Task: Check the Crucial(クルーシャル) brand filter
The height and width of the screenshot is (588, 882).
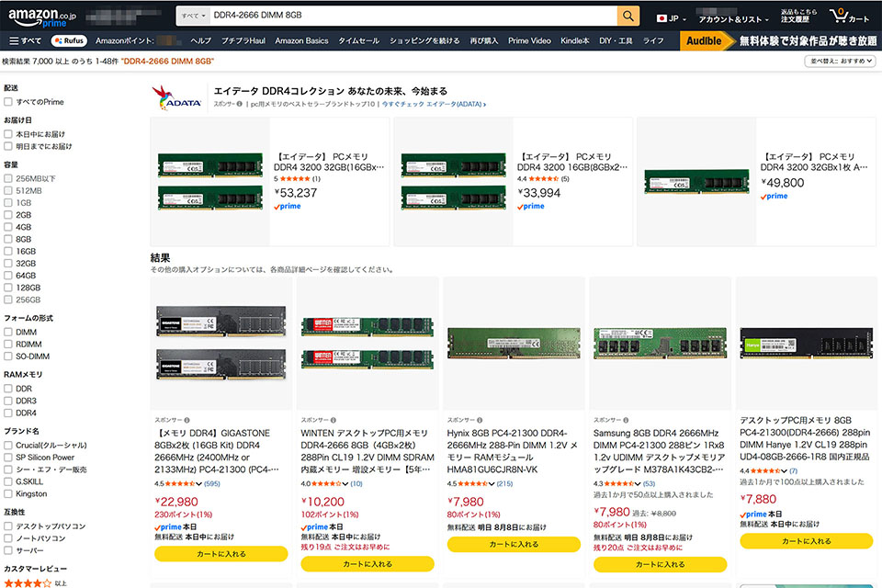Action: (8, 445)
